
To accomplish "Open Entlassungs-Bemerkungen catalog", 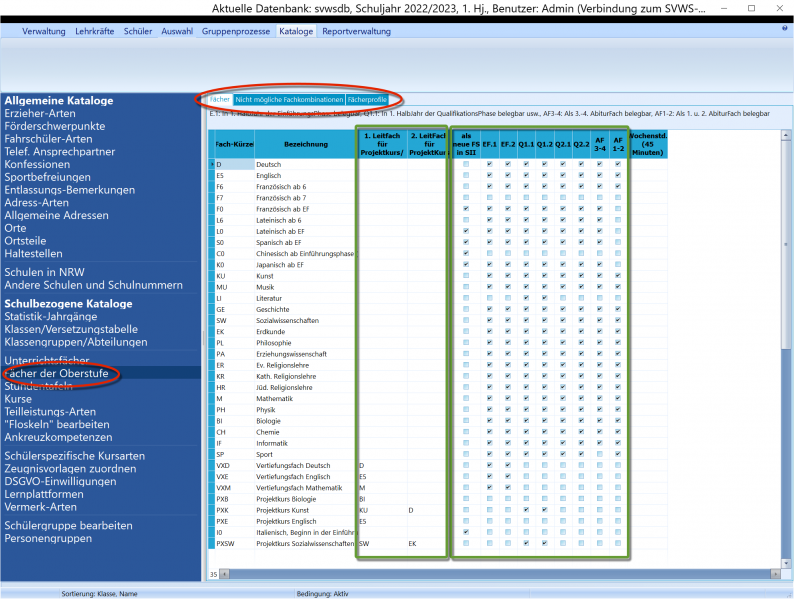I will (70, 190).
